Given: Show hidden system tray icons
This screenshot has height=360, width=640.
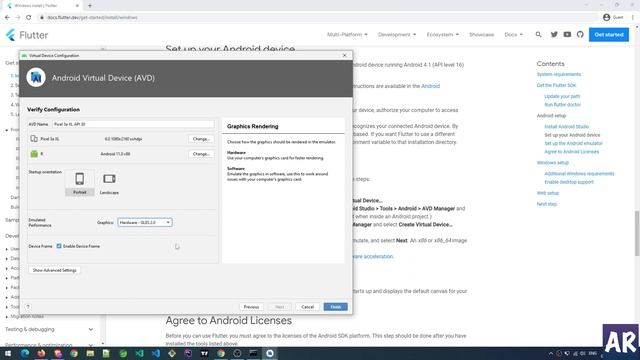Looking at the screenshot, I should point(551,353).
